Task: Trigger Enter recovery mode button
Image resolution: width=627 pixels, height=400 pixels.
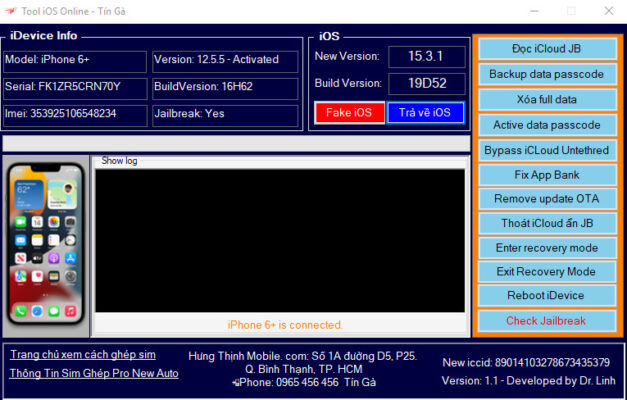Action: pos(547,248)
